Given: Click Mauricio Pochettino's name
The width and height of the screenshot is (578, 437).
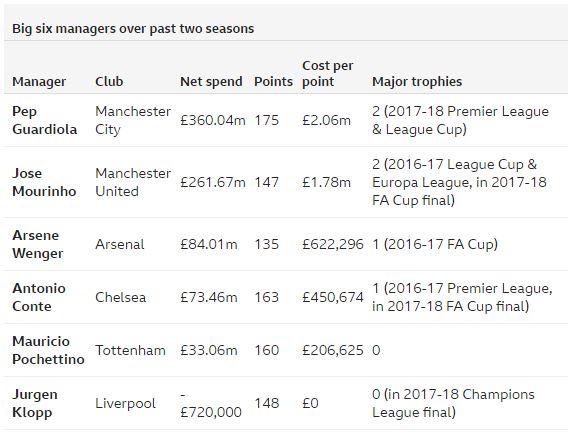Looking at the screenshot, I should click(x=48, y=350).
